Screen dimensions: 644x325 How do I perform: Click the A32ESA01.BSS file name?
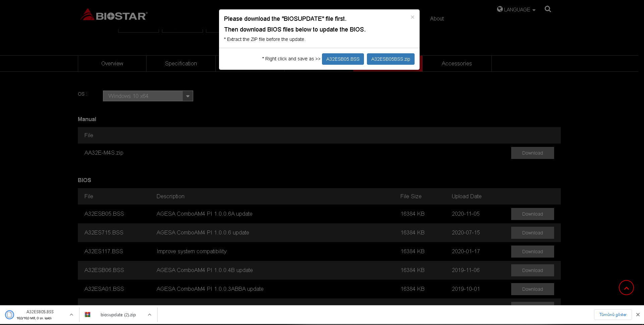[104, 289]
